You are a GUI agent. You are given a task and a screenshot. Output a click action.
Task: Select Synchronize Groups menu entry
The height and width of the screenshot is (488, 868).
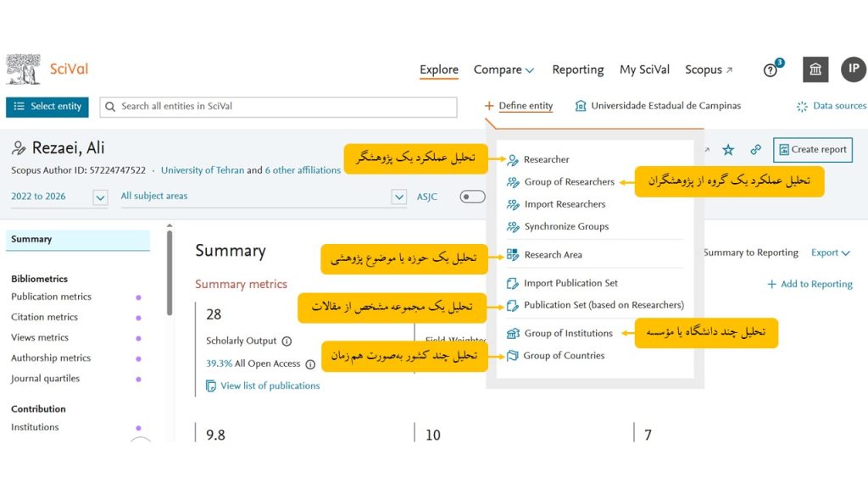coord(566,226)
